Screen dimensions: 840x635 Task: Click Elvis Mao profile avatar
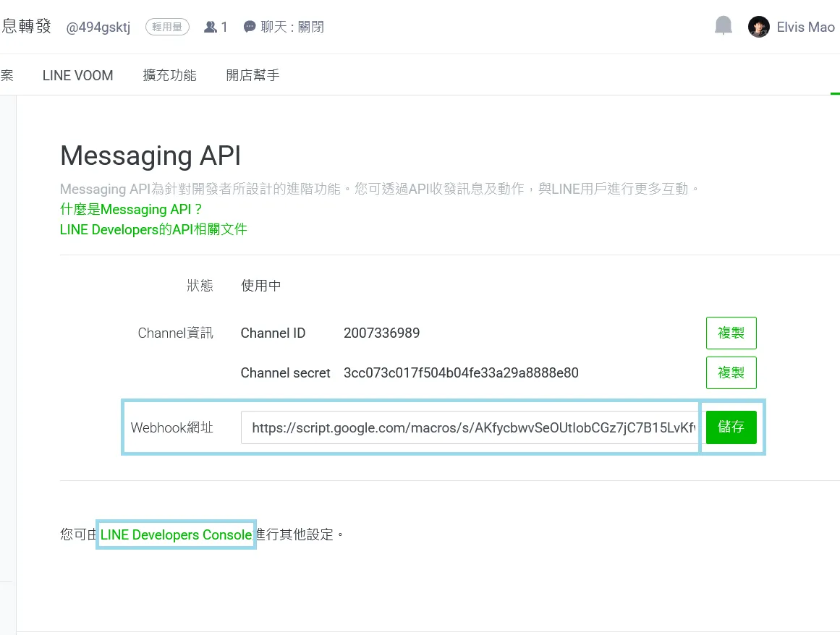[758, 27]
